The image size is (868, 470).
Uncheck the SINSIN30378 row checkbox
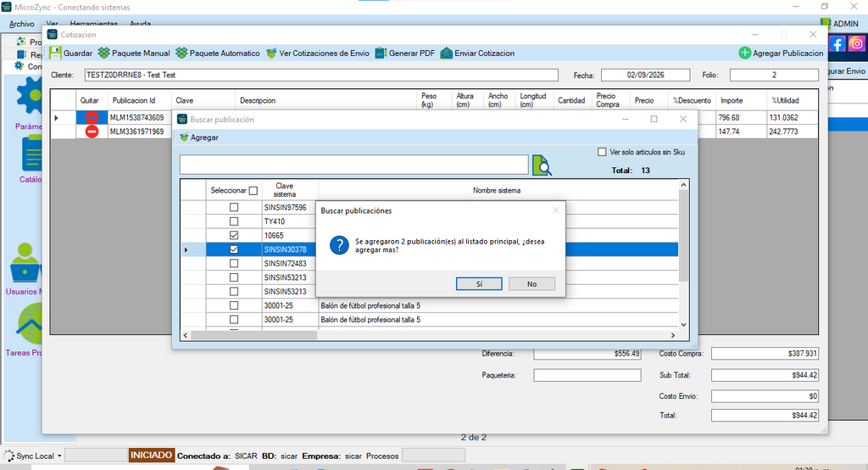234,249
